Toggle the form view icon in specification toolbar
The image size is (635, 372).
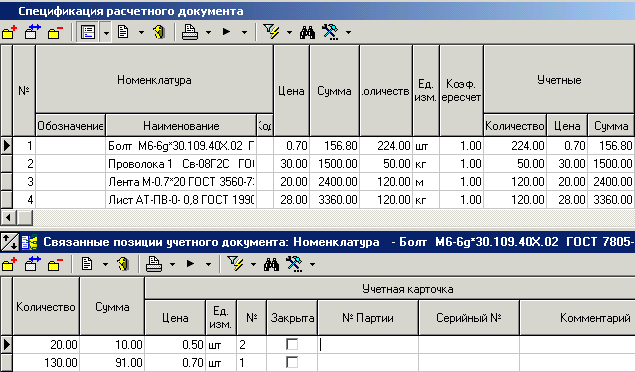point(88,32)
